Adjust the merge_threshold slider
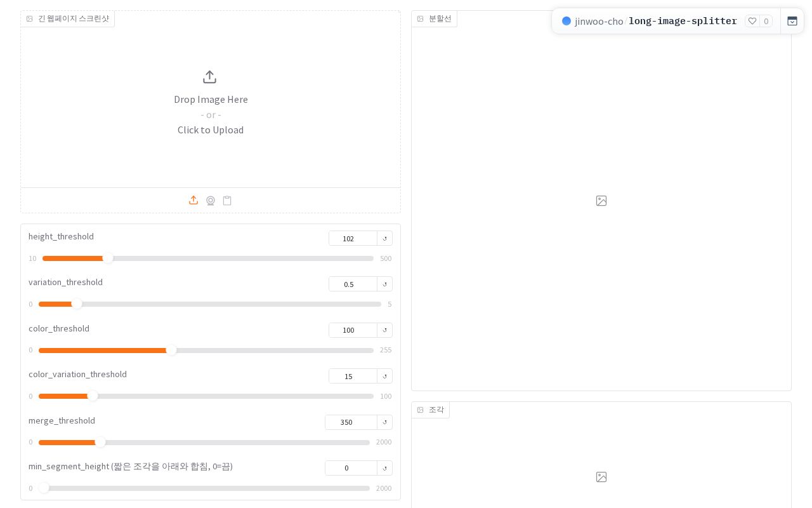The image size is (812, 508). coord(204,443)
